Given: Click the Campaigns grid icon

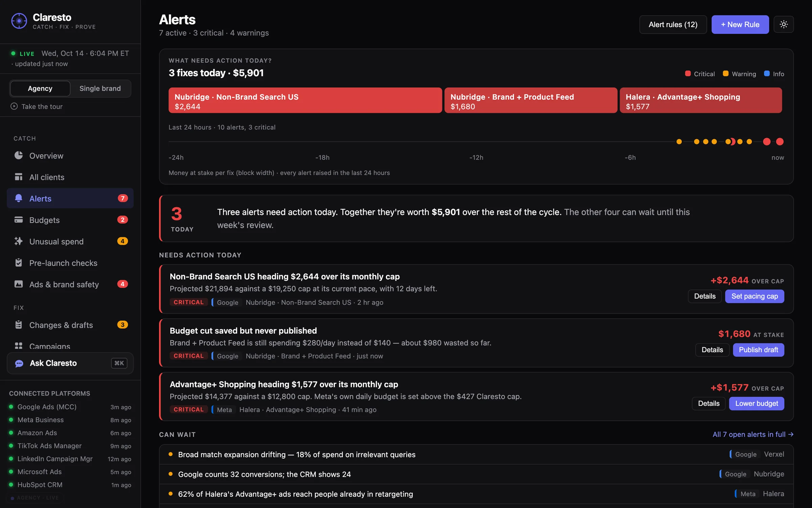Looking at the screenshot, I should click(x=19, y=346).
